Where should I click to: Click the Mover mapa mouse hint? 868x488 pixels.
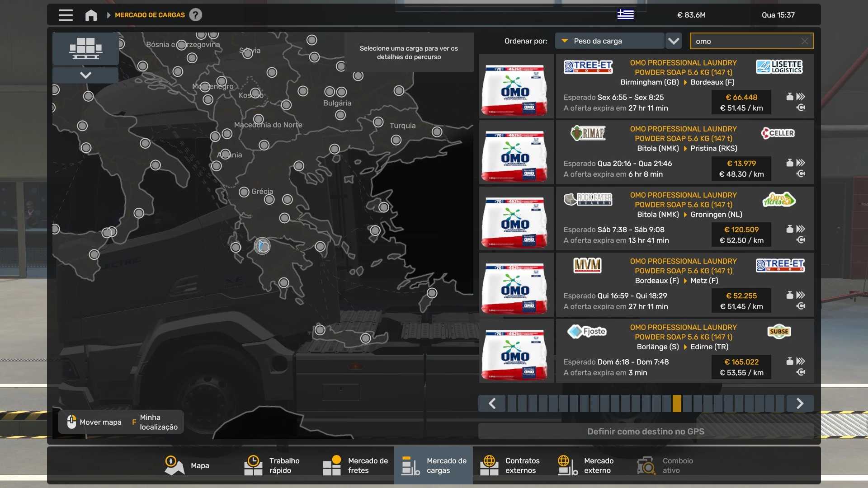[94, 422]
